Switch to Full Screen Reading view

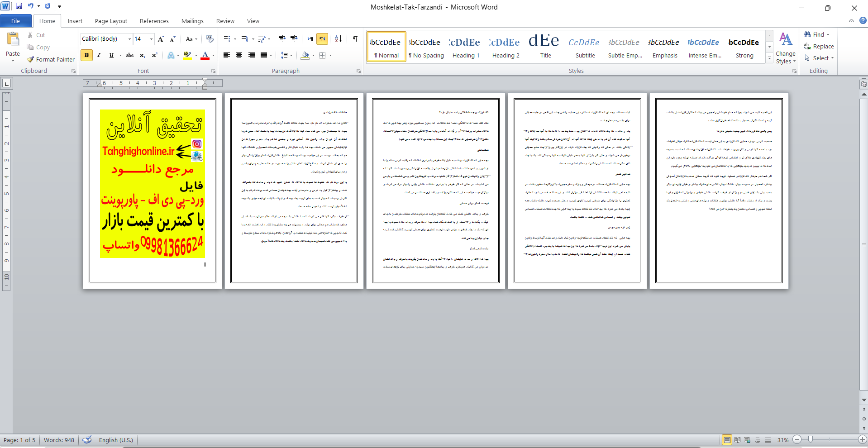click(737, 440)
